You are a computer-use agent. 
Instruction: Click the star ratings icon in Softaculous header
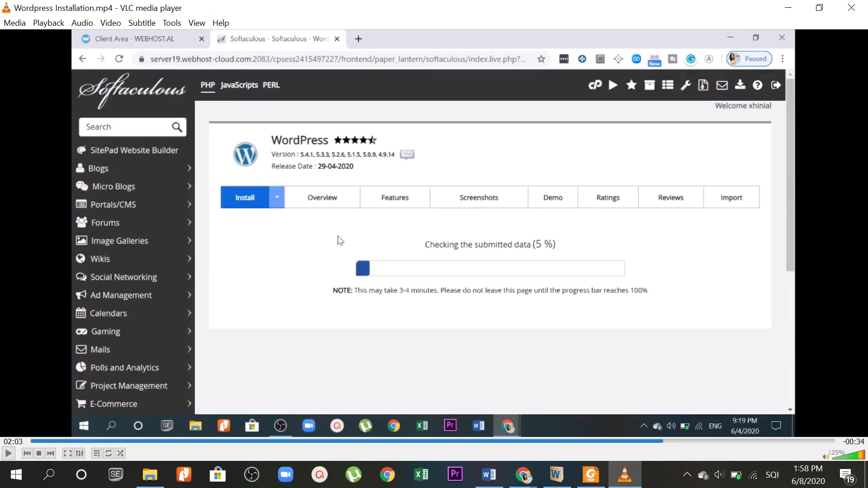632,85
